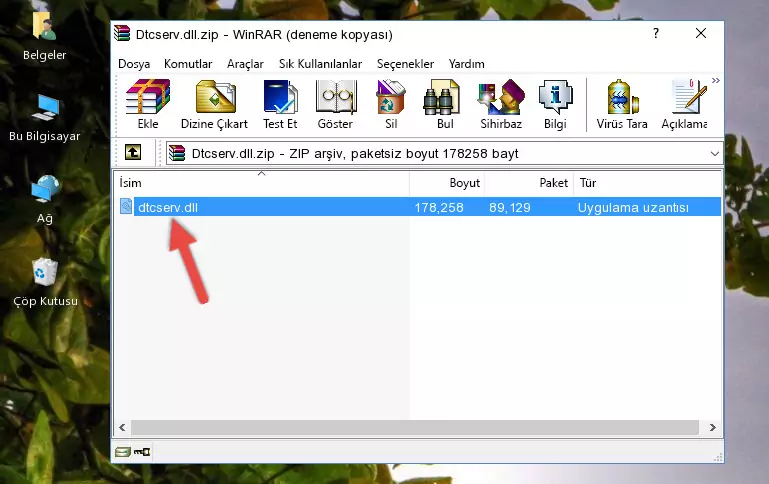
Task: Sort by the Tür column header
Action: point(647,183)
